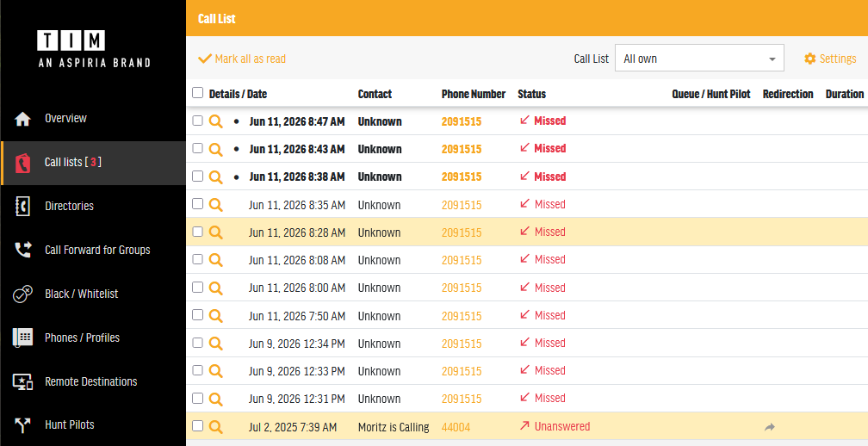Click redirection arrow on Moritz is Calling row

[x=770, y=427]
